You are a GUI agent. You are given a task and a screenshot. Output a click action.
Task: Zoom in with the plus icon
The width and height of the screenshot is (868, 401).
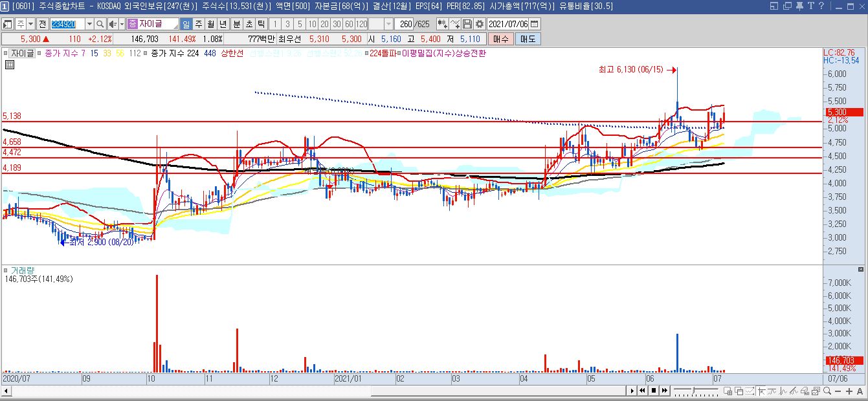pyautogui.click(x=849, y=391)
